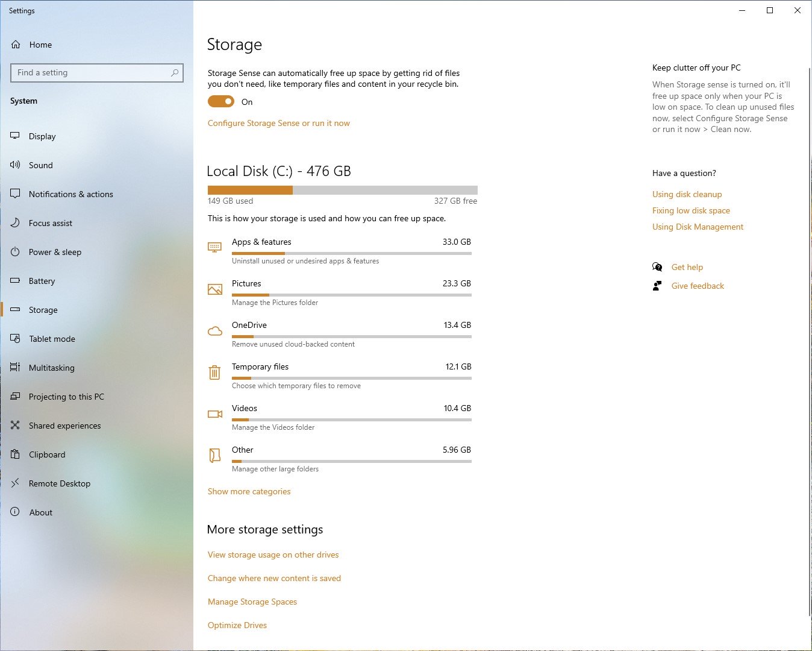The image size is (812, 651).
Task: Click the Find a setting search box
Action: [97, 73]
